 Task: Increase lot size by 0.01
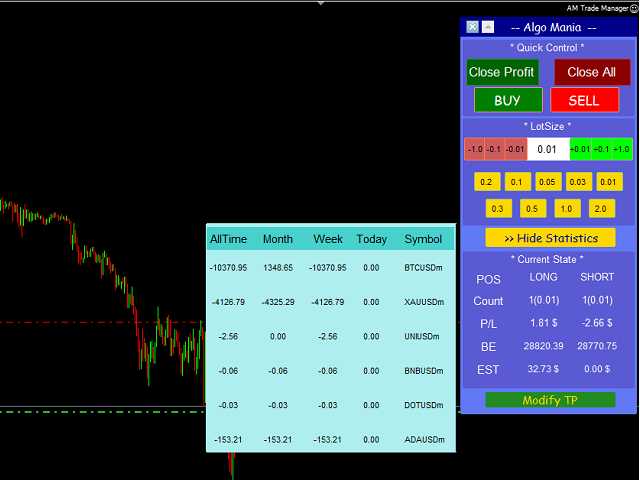[580, 149]
